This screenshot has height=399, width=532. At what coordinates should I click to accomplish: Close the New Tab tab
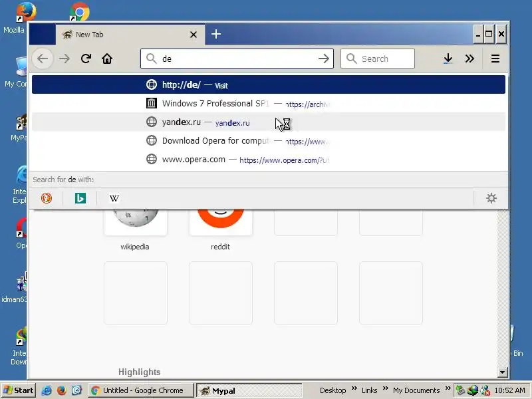pos(194,35)
